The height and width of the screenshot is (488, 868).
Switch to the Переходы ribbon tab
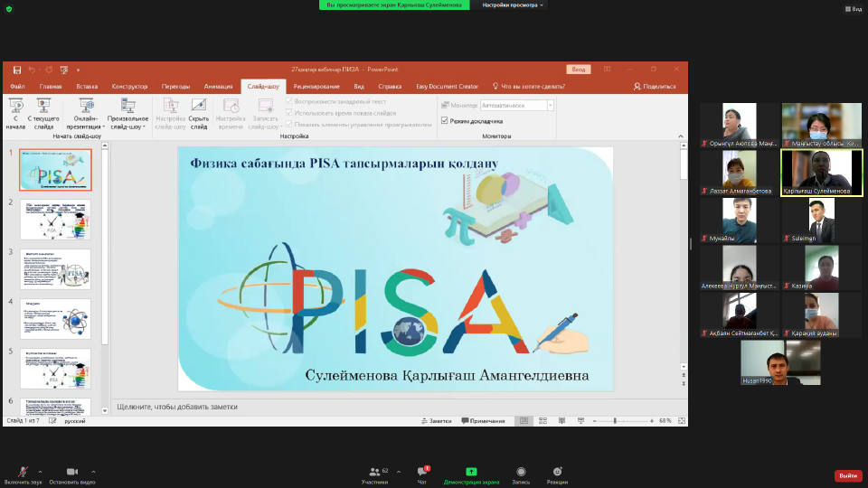tap(175, 87)
